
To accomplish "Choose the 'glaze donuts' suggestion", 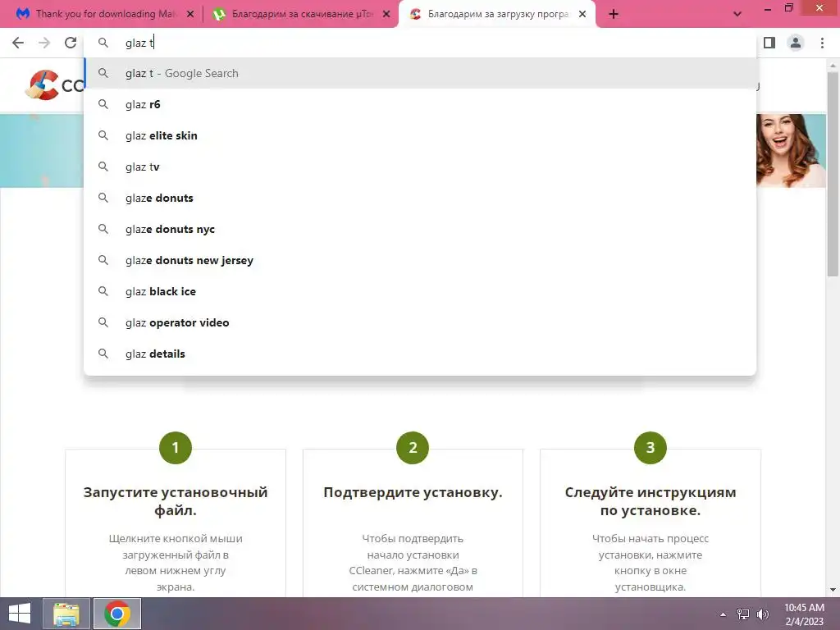I will point(420,198).
